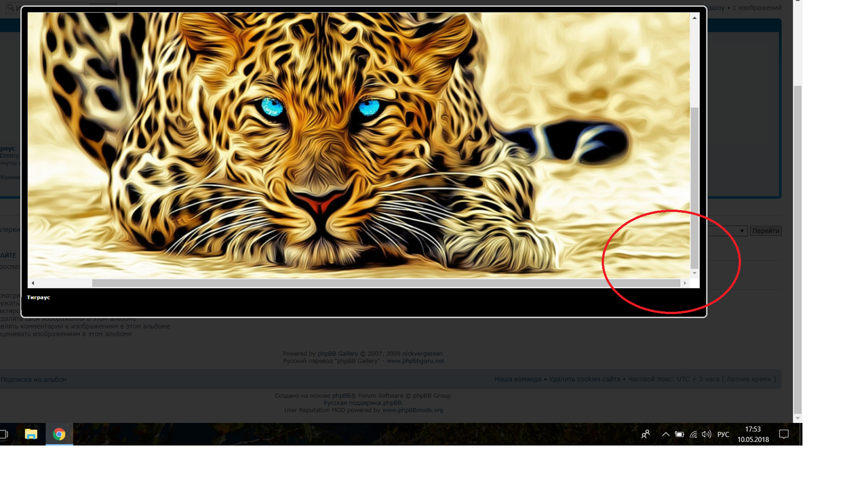Open the Action Center notifications icon
This screenshot has width=868, height=488.
point(783,434)
